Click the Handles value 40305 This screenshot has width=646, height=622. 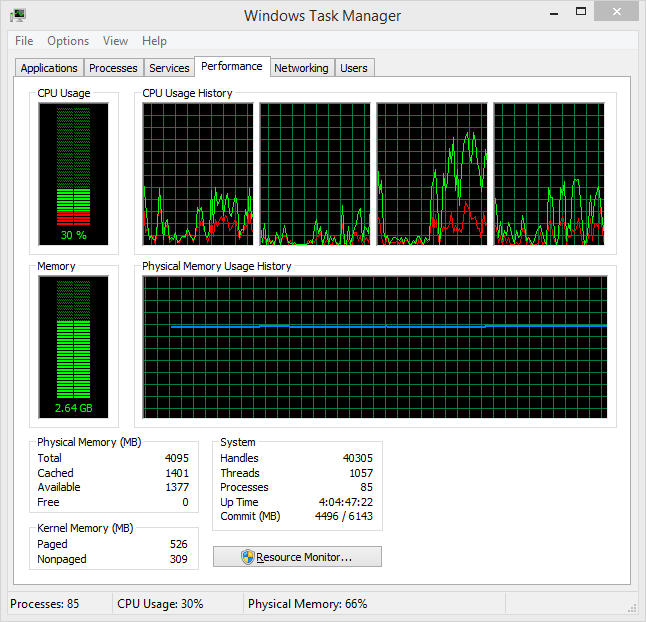tap(358, 458)
